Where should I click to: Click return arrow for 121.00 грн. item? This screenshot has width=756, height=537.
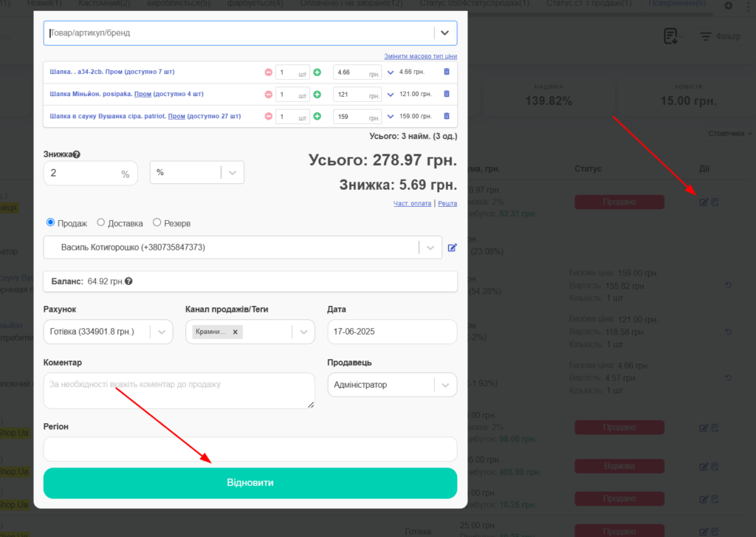coord(729,332)
